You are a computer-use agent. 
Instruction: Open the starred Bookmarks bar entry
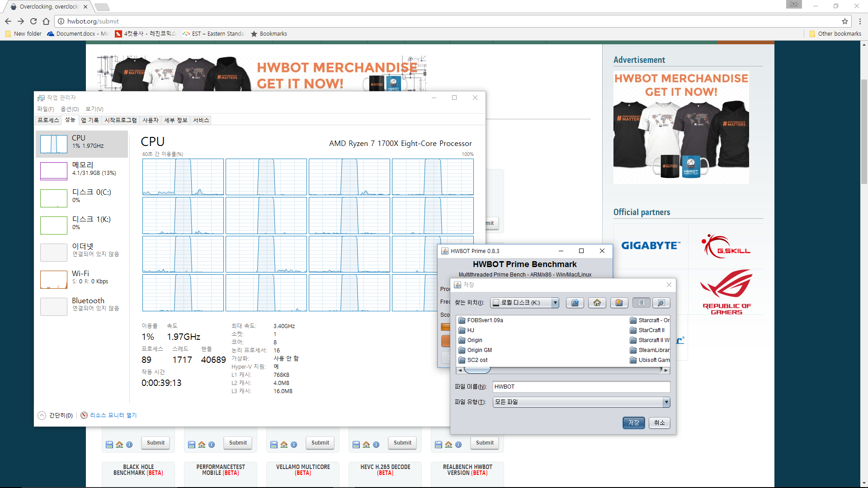pos(269,34)
